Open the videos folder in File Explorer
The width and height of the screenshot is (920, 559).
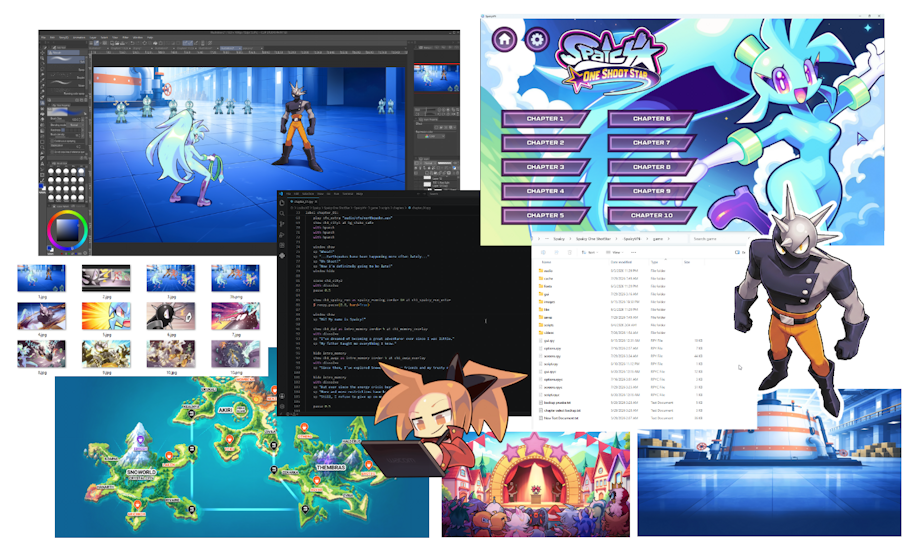pos(547,333)
